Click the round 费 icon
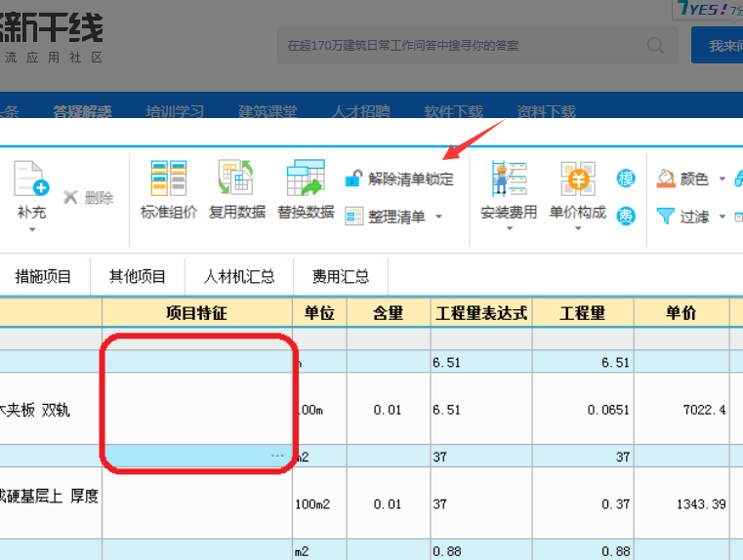 (x=626, y=217)
